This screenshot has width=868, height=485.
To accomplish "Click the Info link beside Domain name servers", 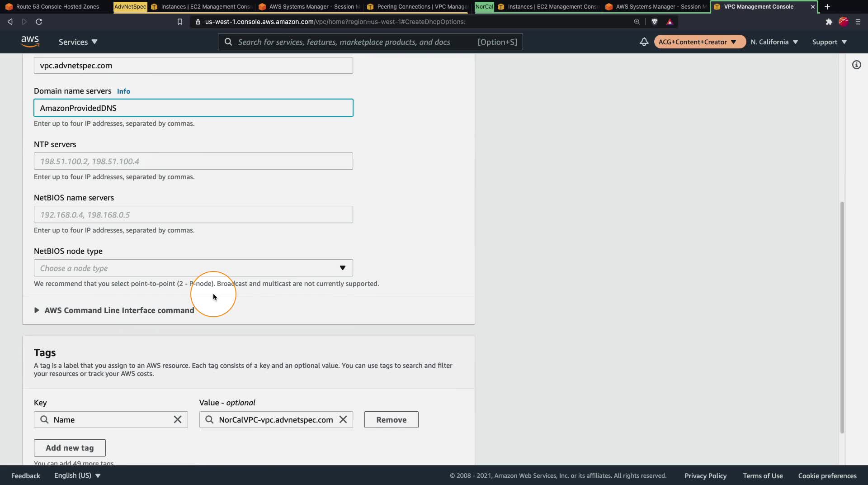I will coord(123,91).
